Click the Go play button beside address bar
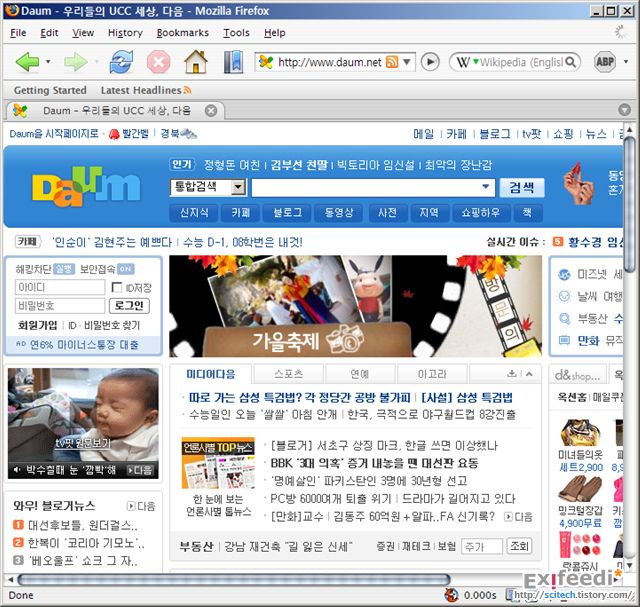The image size is (640, 607). pyautogui.click(x=430, y=62)
